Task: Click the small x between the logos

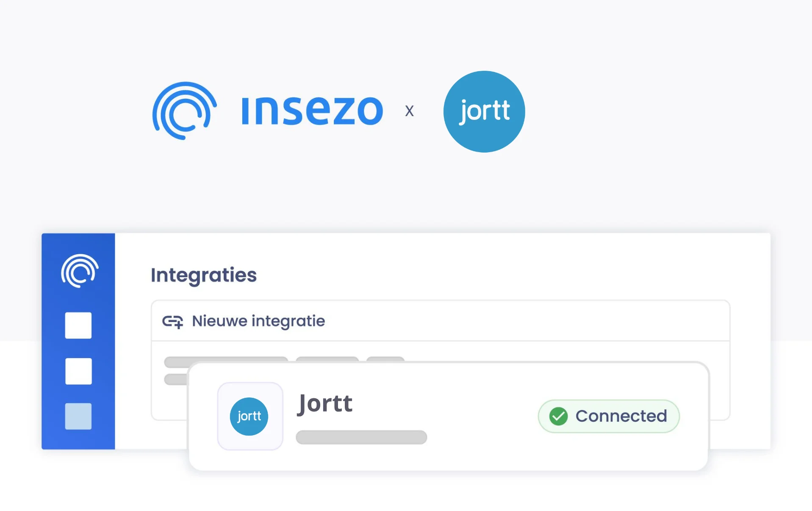Action: [409, 111]
